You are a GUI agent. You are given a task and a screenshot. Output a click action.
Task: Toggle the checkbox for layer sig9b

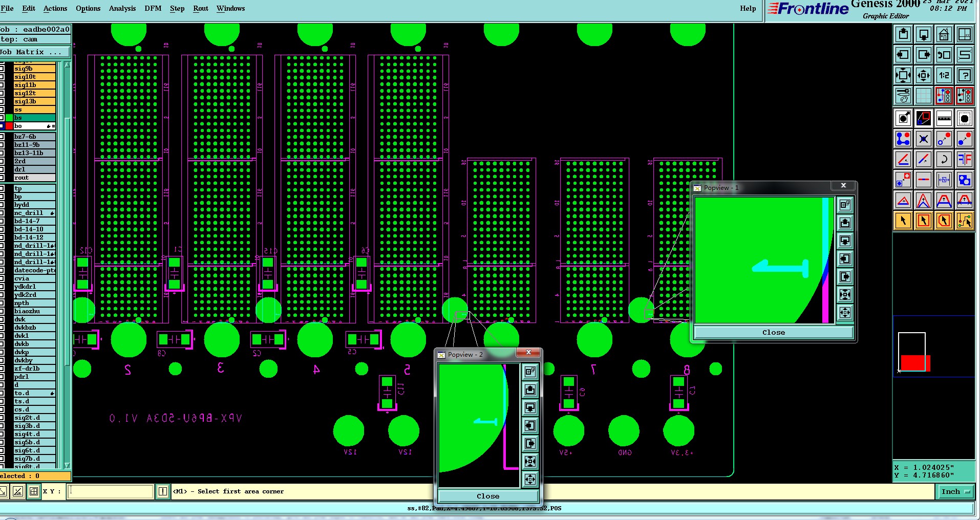(2, 69)
